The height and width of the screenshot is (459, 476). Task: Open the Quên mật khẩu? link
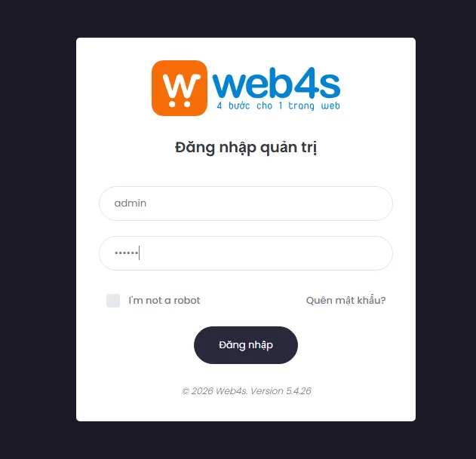pos(345,300)
